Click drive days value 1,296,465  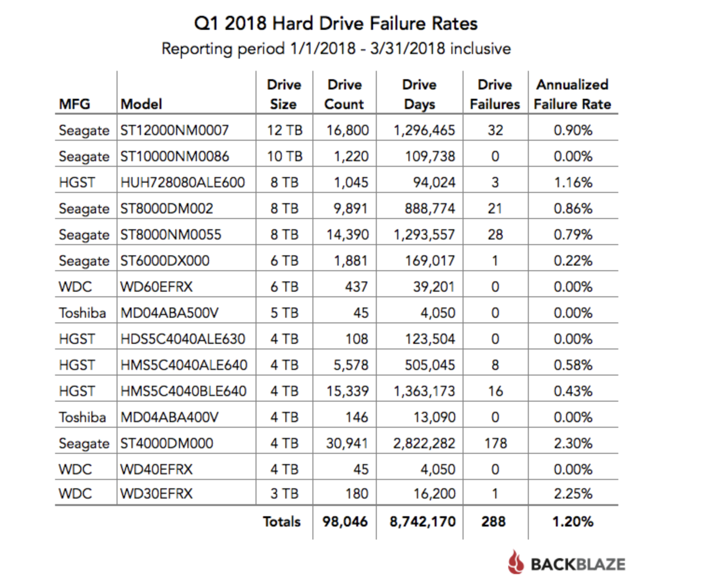(x=424, y=130)
